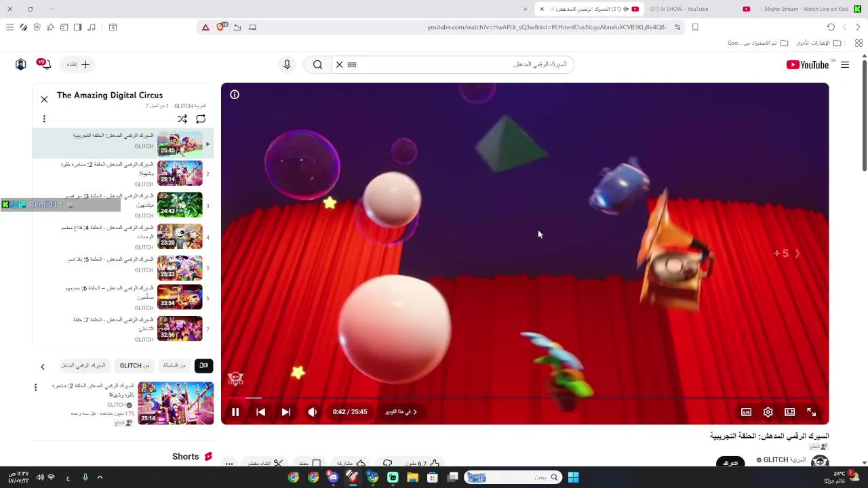Open more actions ellipsis under video
Viewport: 868px width, 488px height.
click(x=229, y=464)
